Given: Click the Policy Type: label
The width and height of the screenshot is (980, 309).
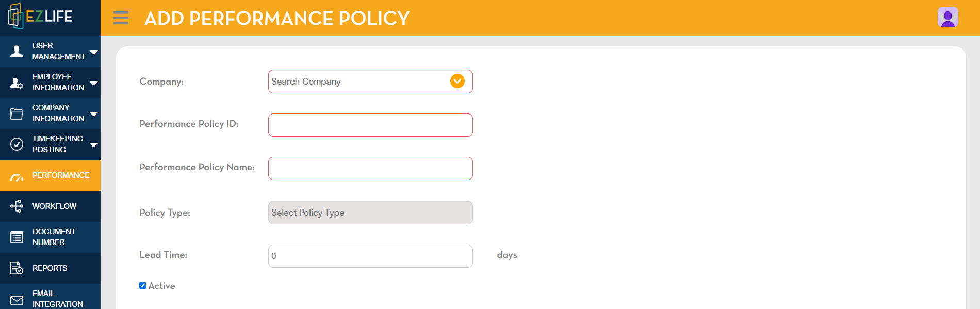Looking at the screenshot, I should 165,213.
